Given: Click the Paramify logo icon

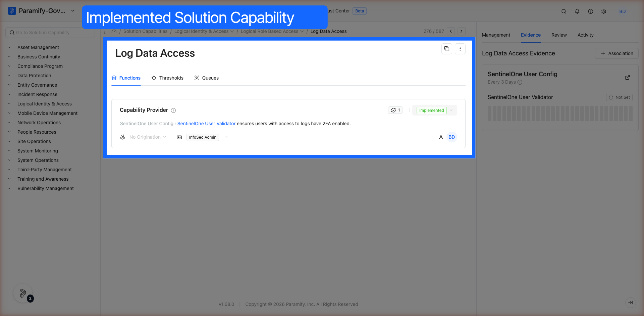Looking at the screenshot, I should (12, 11).
